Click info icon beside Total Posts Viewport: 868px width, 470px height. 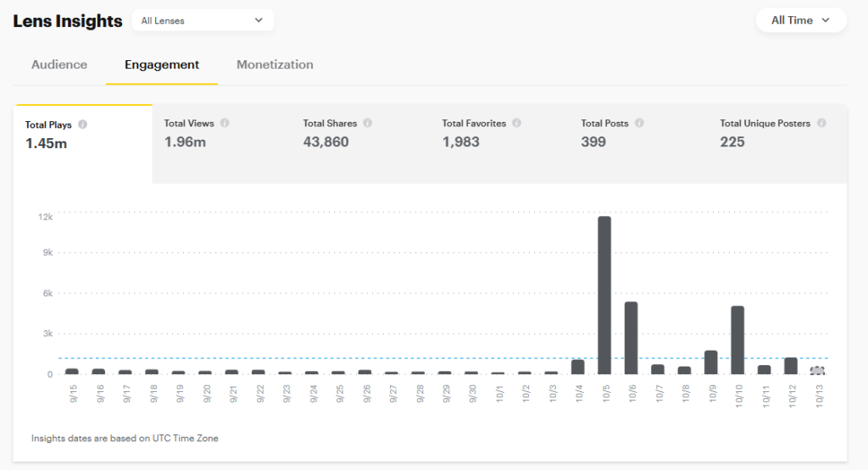[639, 123]
